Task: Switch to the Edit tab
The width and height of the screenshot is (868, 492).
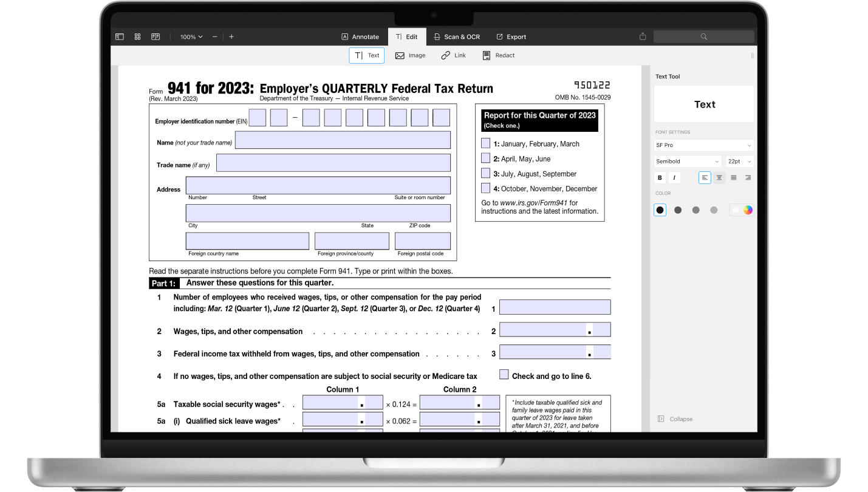Action: (407, 37)
